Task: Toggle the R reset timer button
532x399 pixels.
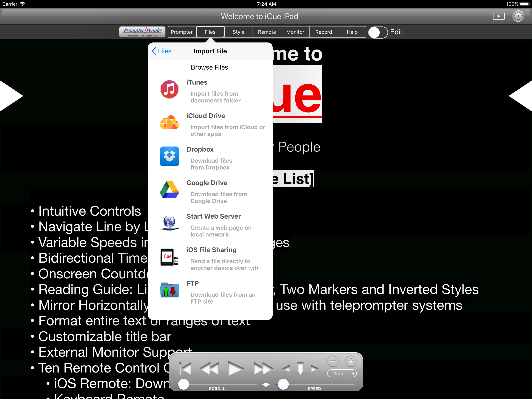Action: point(353,373)
